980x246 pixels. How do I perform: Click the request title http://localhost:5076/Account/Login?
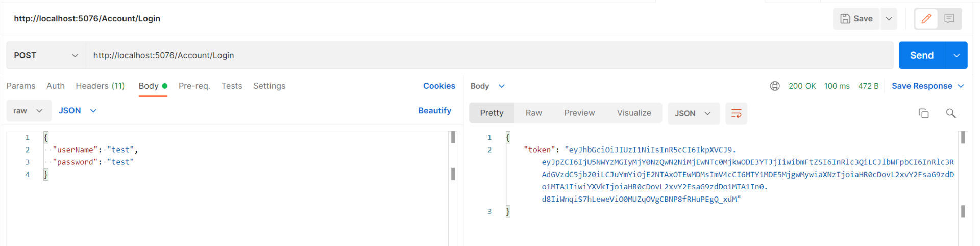pyautogui.click(x=87, y=19)
